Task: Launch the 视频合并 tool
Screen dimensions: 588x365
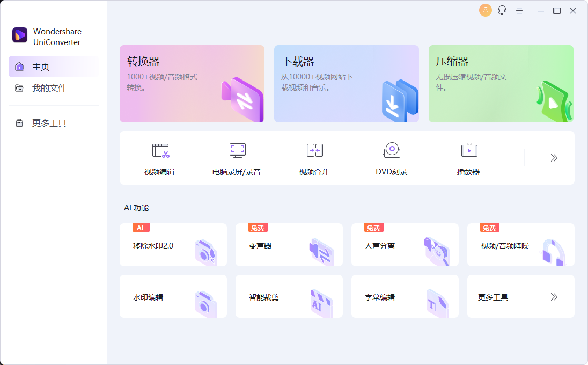Action: pyautogui.click(x=314, y=157)
